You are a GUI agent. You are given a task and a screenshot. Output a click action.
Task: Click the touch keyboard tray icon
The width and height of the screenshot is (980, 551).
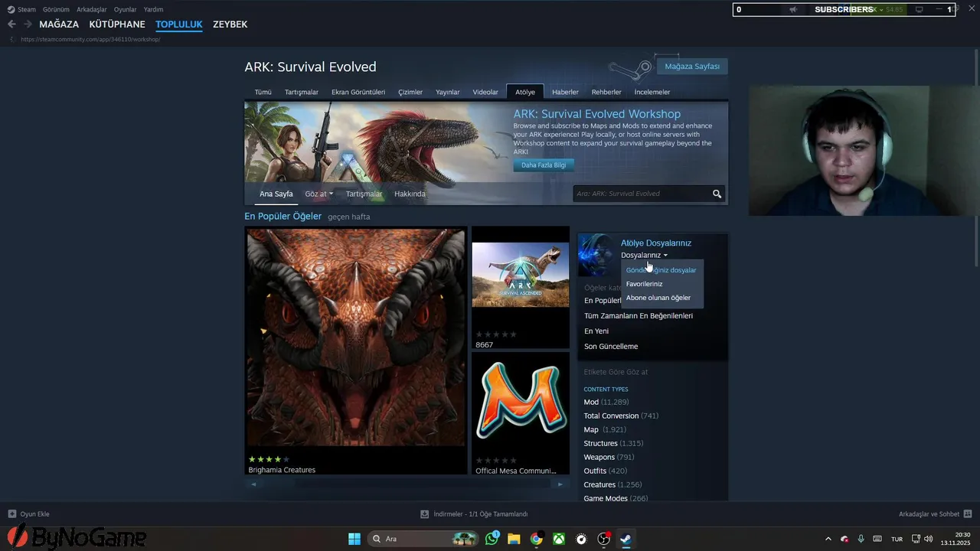pos(877,539)
